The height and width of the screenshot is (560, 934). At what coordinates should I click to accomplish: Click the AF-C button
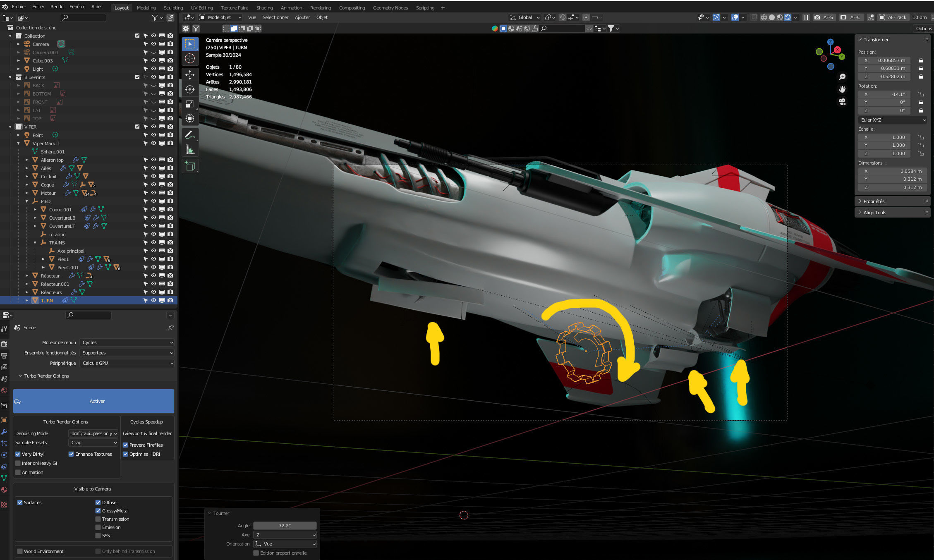pyautogui.click(x=851, y=17)
